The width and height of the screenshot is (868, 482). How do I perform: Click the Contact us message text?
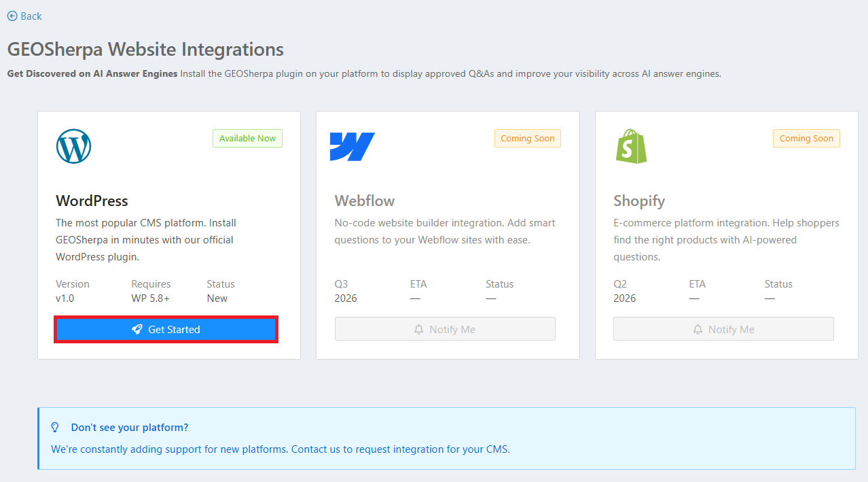[x=281, y=449]
